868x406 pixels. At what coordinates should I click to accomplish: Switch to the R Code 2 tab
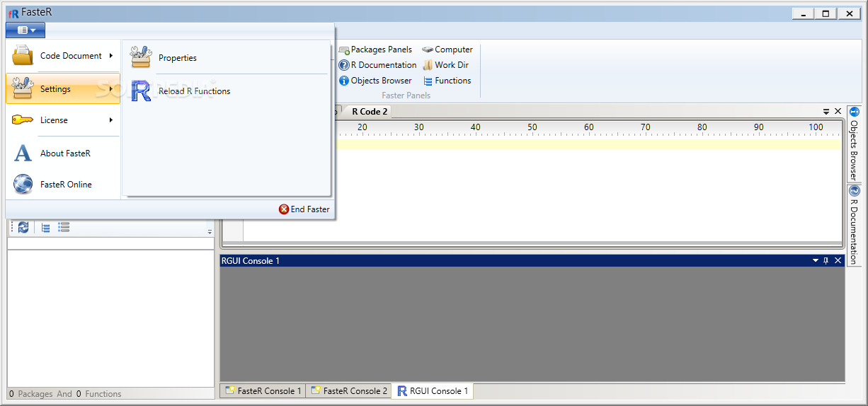(x=368, y=111)
